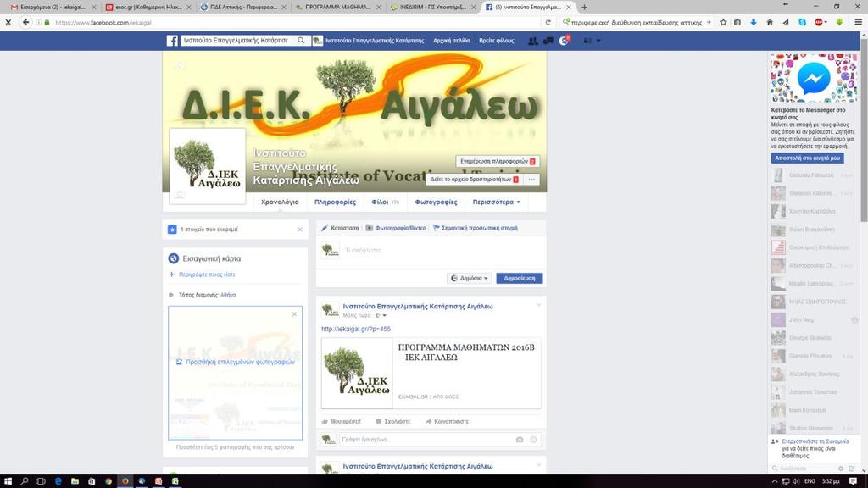Reload the page with the refresh icon
This screenshot has width=868, height=488.
pyautogui.click(x=548, y=23)
